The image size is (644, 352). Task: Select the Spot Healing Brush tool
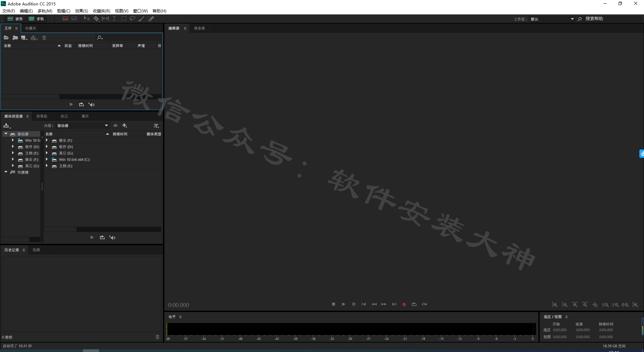[x=151, y=19]
